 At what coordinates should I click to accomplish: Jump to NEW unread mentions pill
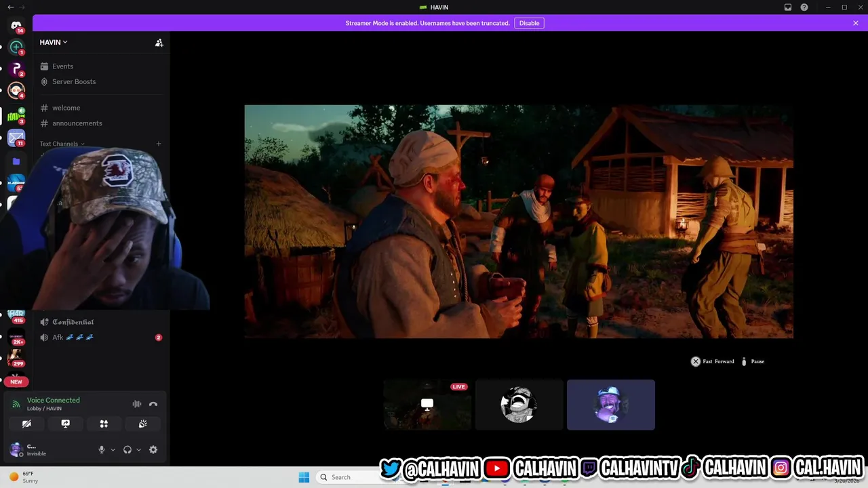click(x=16, y=382)
